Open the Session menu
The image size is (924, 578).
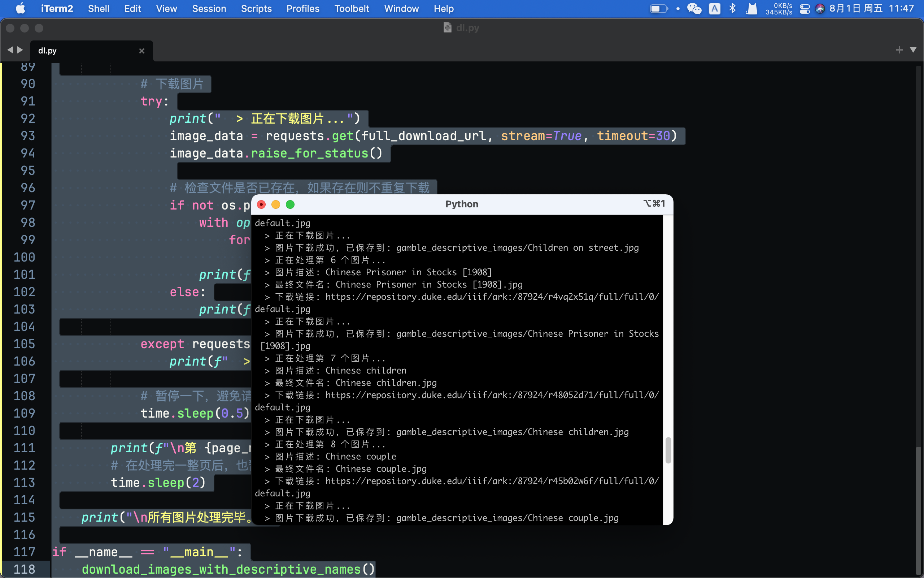[x=209, y=8]
